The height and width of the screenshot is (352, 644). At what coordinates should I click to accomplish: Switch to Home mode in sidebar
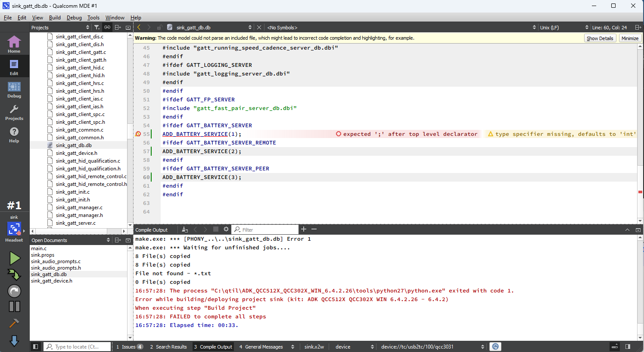[14, 44]
